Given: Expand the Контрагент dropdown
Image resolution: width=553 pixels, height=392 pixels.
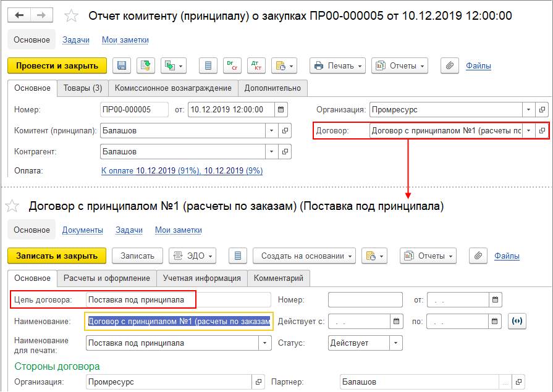Looking at the screenshot, I should [272, 152].
